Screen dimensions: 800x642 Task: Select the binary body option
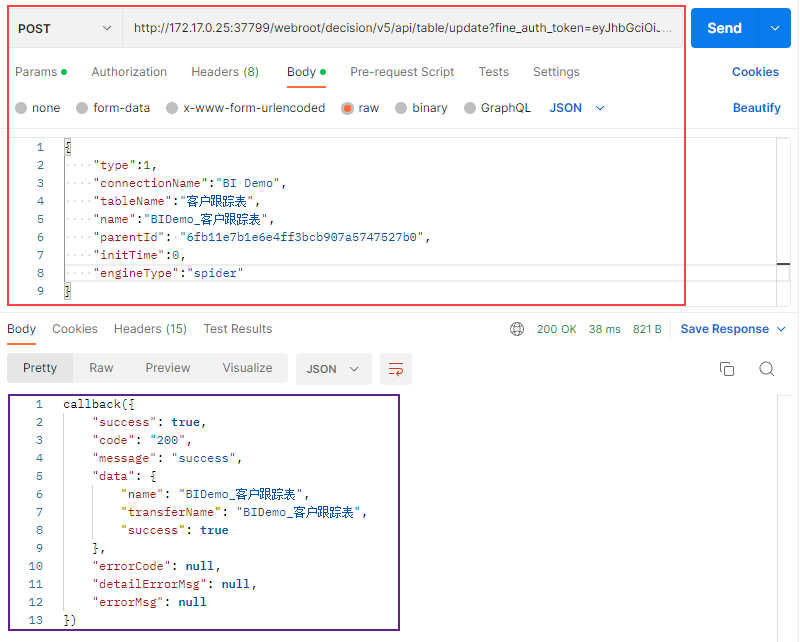point(401,108)
